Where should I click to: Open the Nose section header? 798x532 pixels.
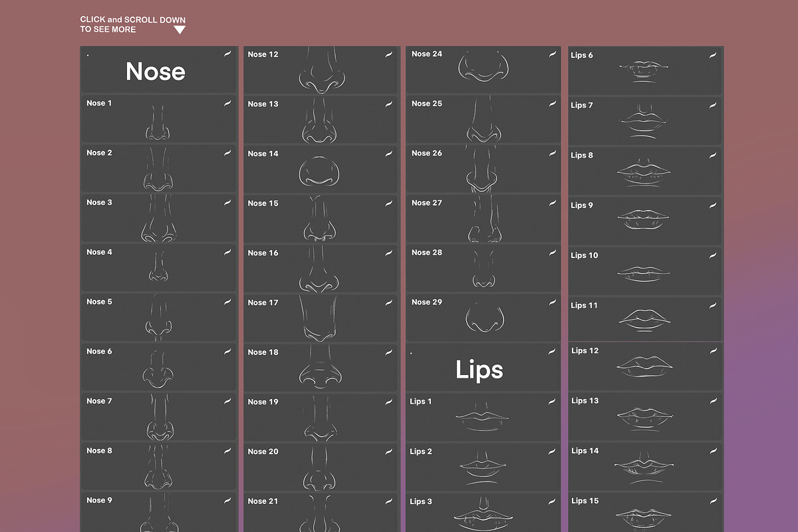point(156,71)
